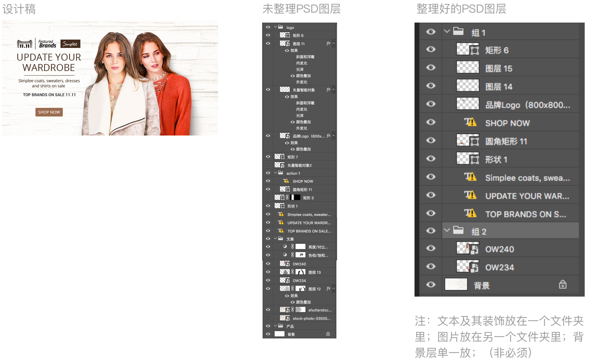Collapse the effects list of 图层 12
The width and height of the screenshot is (597, 364).
(x=333, y=288)
